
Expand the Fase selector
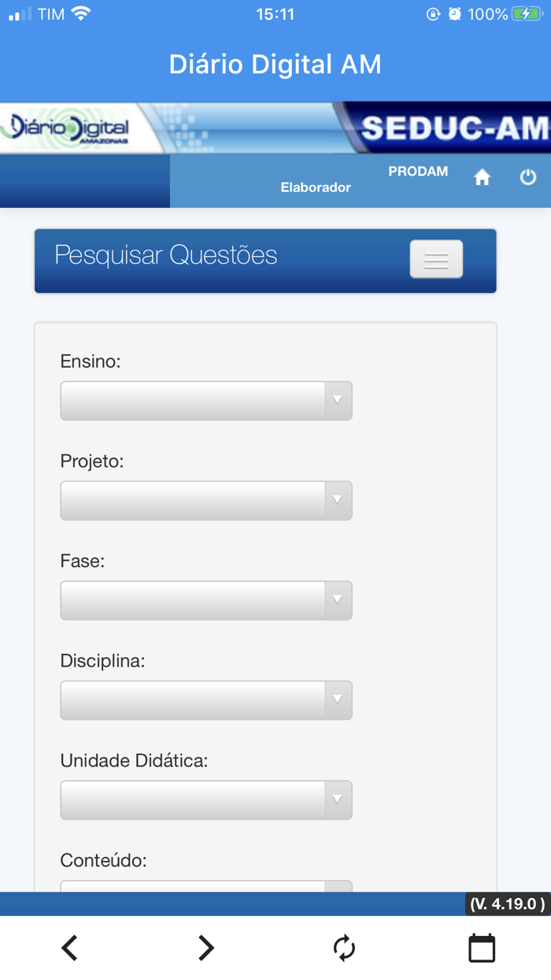206,600
